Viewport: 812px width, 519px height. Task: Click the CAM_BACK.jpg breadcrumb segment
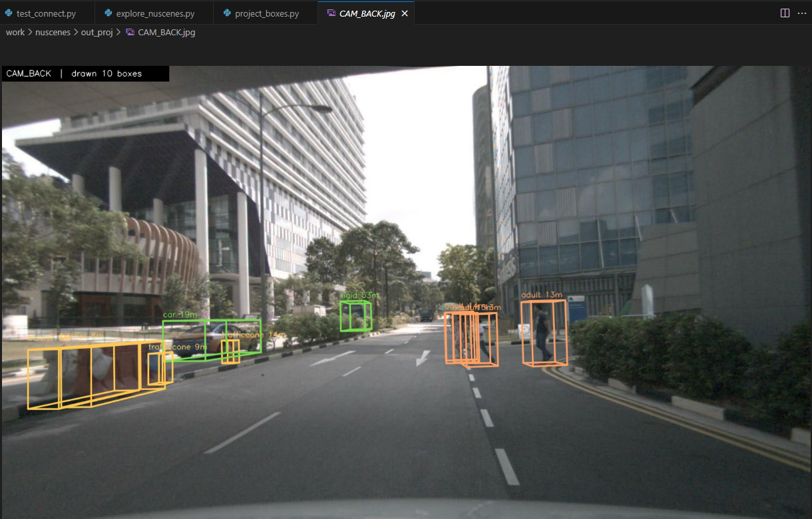tap(166, 32)
